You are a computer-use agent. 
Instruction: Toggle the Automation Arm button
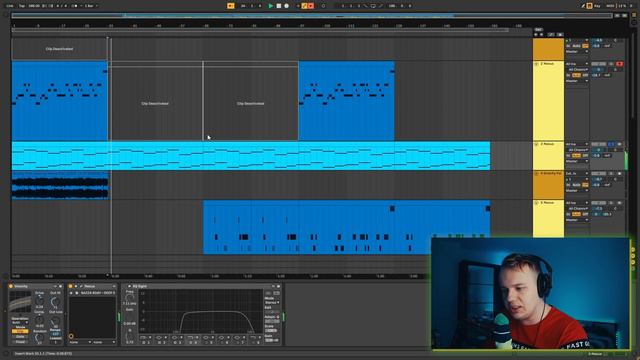(x=304, y=6)
